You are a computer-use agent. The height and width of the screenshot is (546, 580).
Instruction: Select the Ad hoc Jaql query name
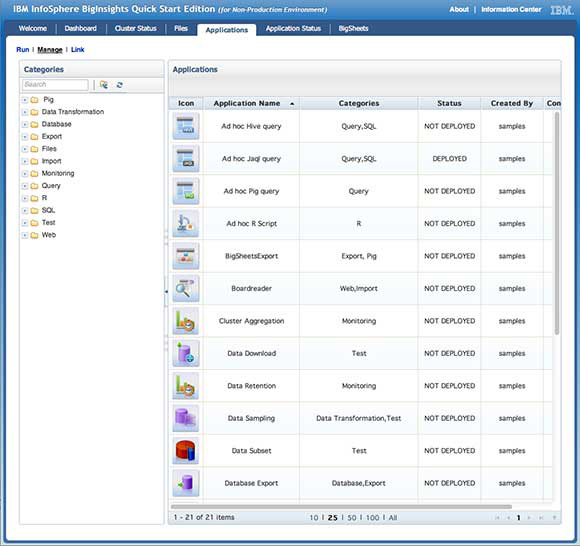(252, 159)
